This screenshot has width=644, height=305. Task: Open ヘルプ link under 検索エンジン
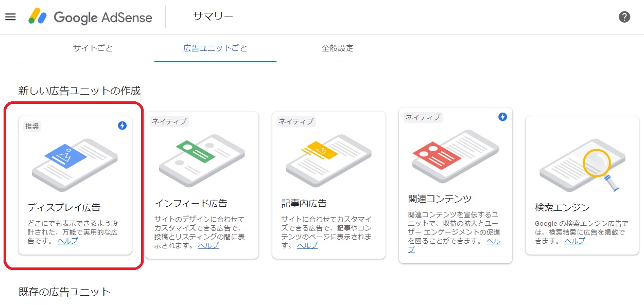[575, 241]
